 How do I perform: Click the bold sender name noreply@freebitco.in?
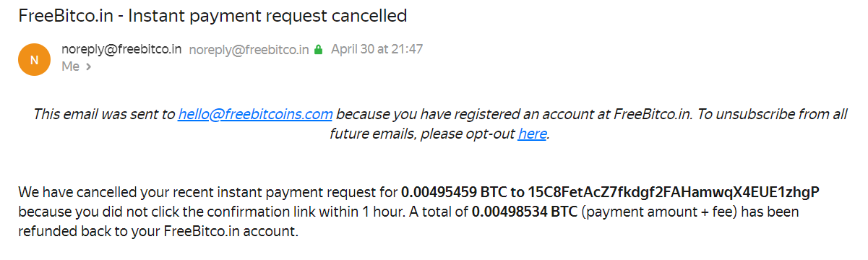pos(121,50)
